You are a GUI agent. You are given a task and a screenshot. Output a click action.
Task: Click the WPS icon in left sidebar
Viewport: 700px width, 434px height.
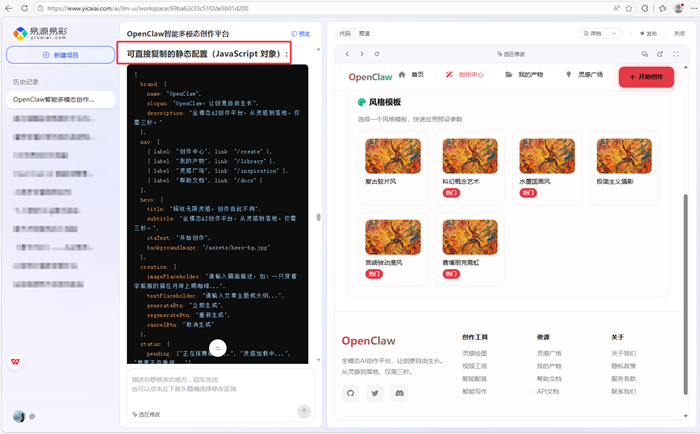coord(18,362)
